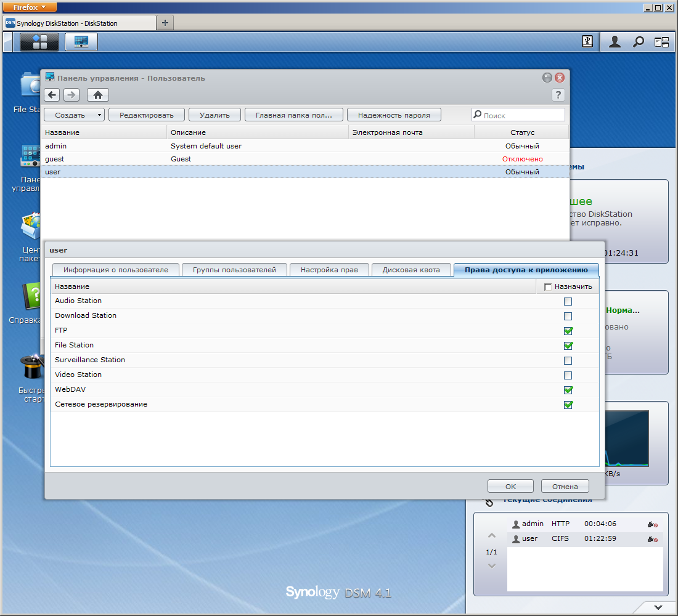Click Описание column header
The image size is (678, 616).
(258, 132)
